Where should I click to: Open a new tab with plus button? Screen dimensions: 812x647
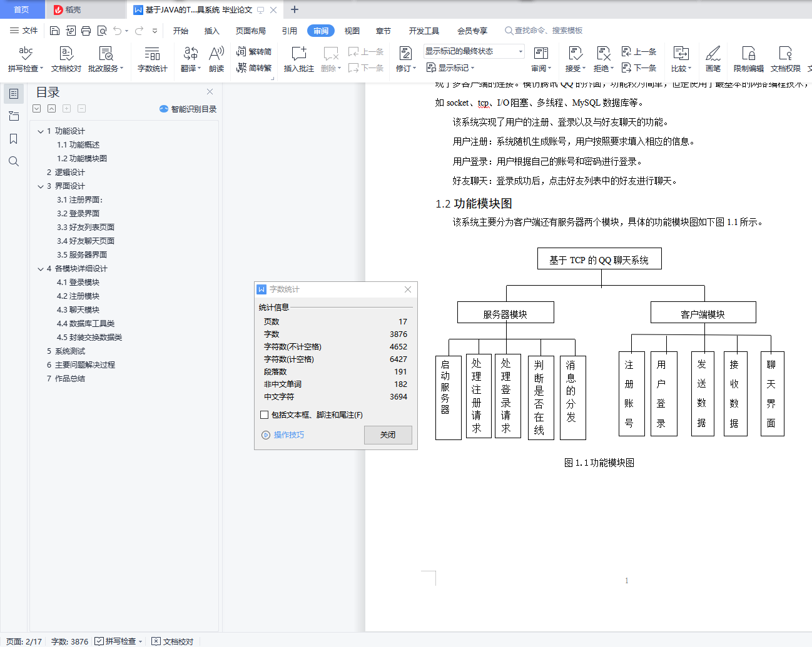295,9
